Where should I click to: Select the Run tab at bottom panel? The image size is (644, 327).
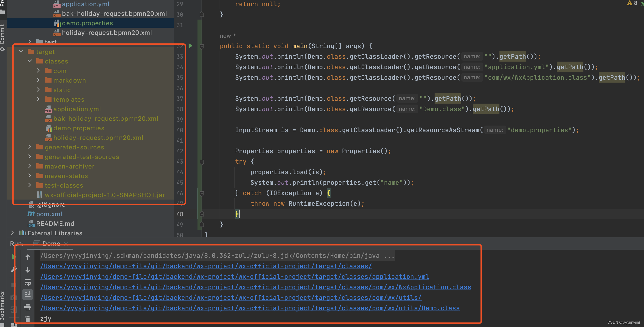point(15,244)
